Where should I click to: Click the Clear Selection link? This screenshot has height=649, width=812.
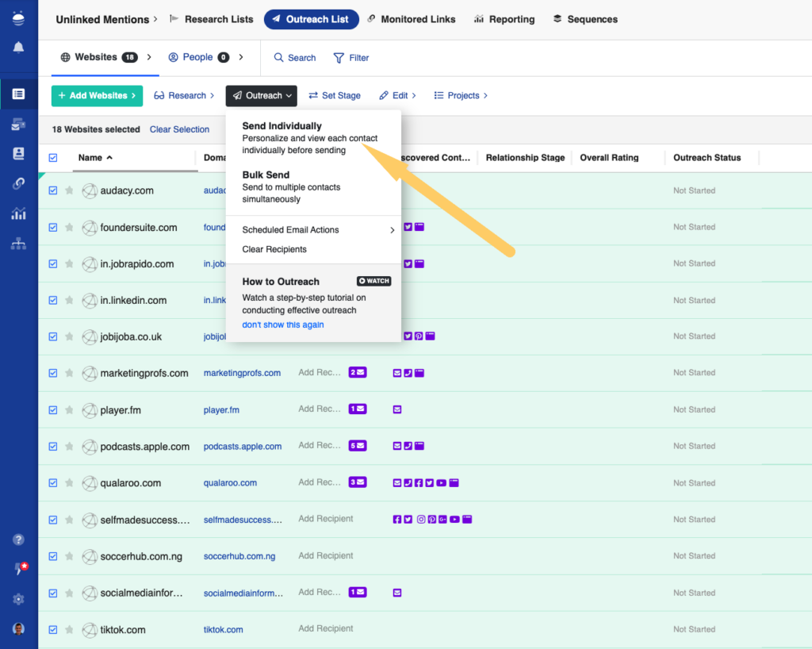[x=179, y=129]
